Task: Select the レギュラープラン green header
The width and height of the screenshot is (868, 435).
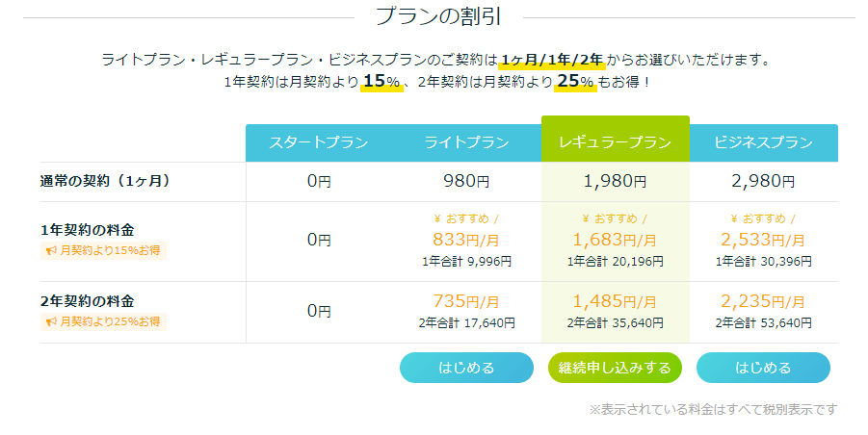Action: [615, 139]
